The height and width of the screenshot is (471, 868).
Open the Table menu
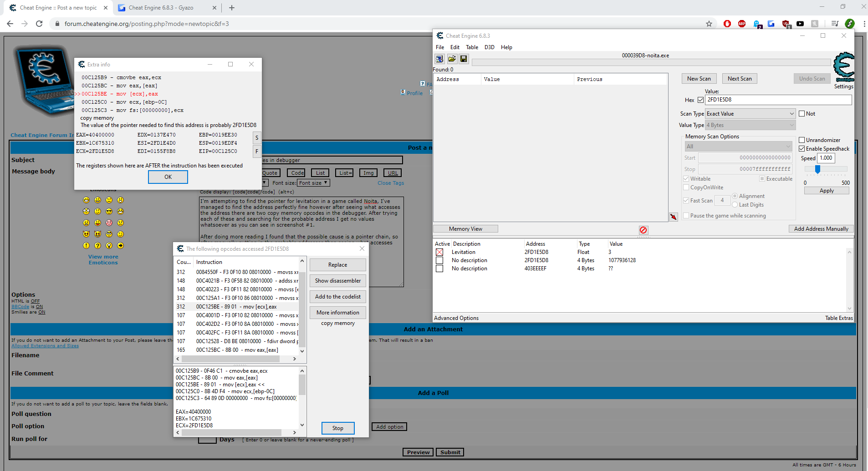point(472,47)
